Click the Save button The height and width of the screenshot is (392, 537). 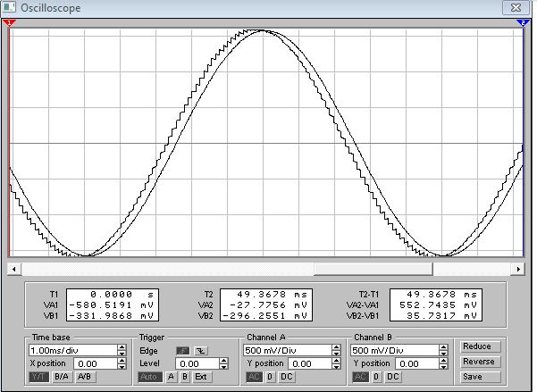coord(480,377)
